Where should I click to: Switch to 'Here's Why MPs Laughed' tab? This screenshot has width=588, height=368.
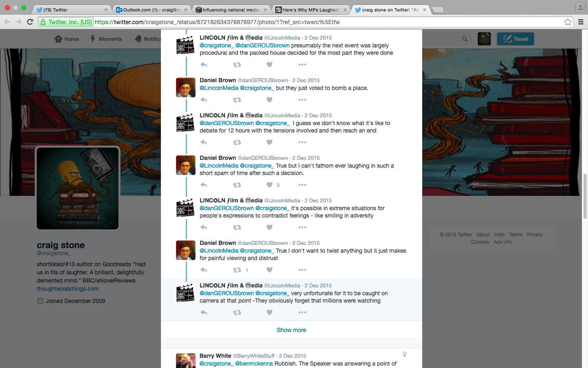click(x=312, y=10)
